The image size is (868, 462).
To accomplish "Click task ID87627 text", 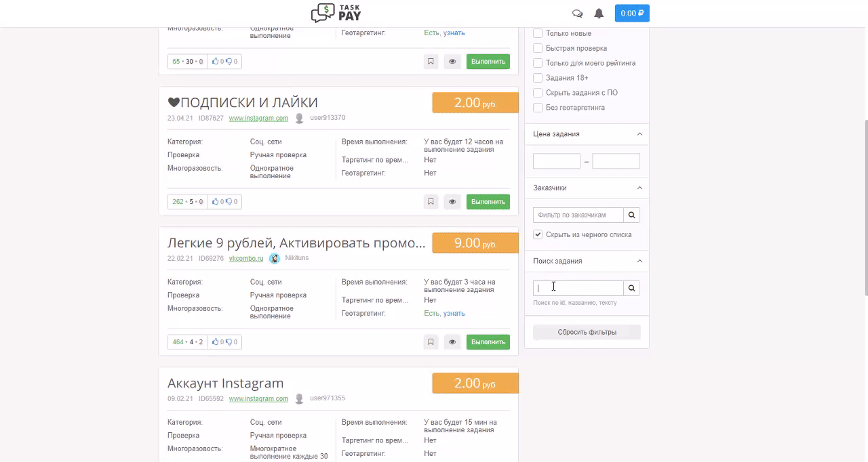I will pos(211,118).
